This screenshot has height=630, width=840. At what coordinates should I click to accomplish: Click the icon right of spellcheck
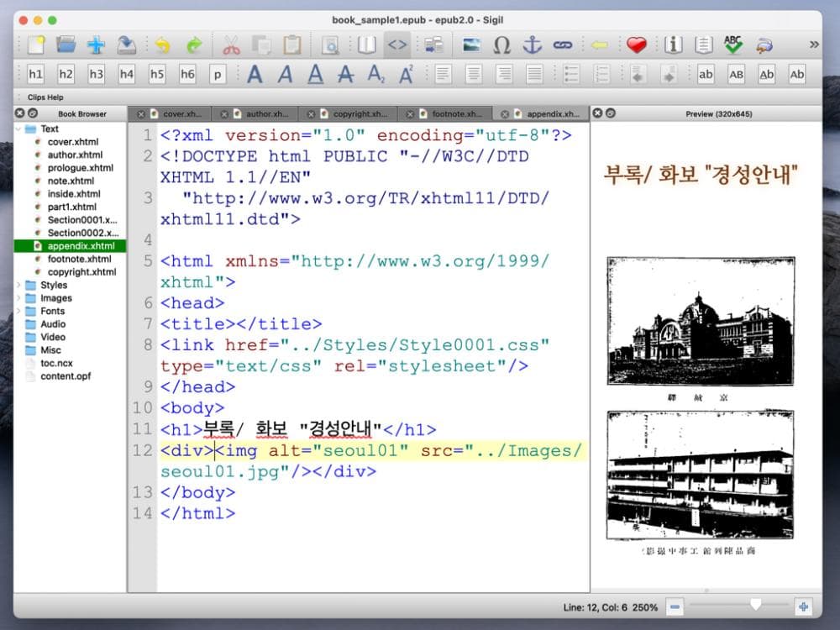pos(764,45)
